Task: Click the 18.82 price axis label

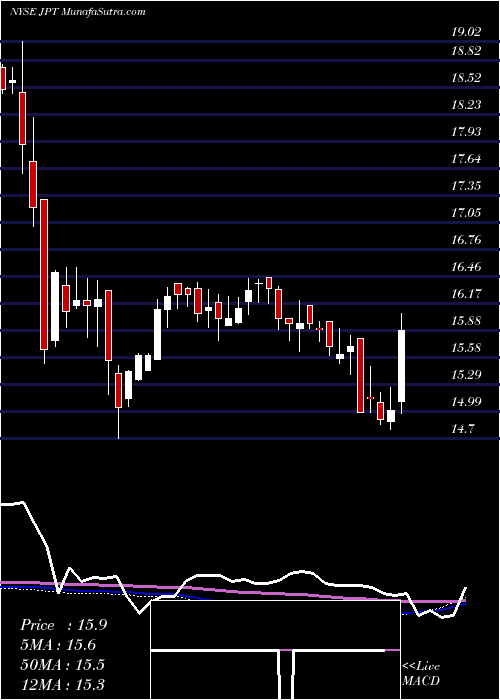Action: tap(466, 50)
